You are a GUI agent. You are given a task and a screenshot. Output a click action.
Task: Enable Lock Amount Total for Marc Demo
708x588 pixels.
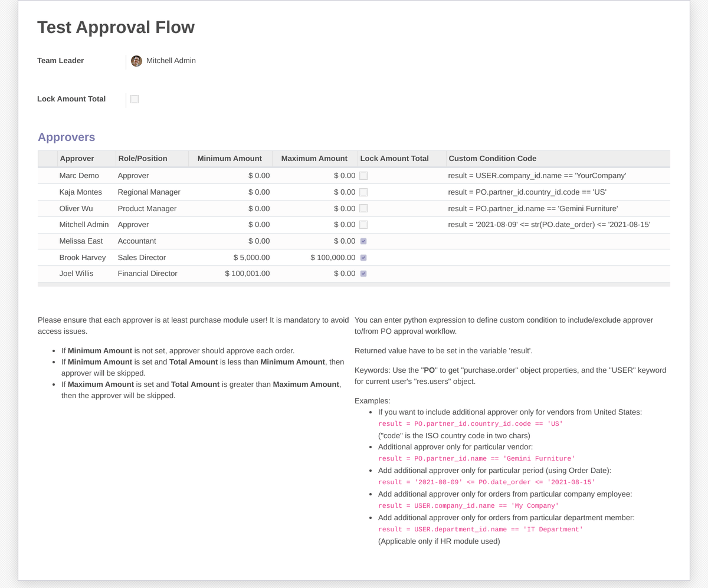363,175
